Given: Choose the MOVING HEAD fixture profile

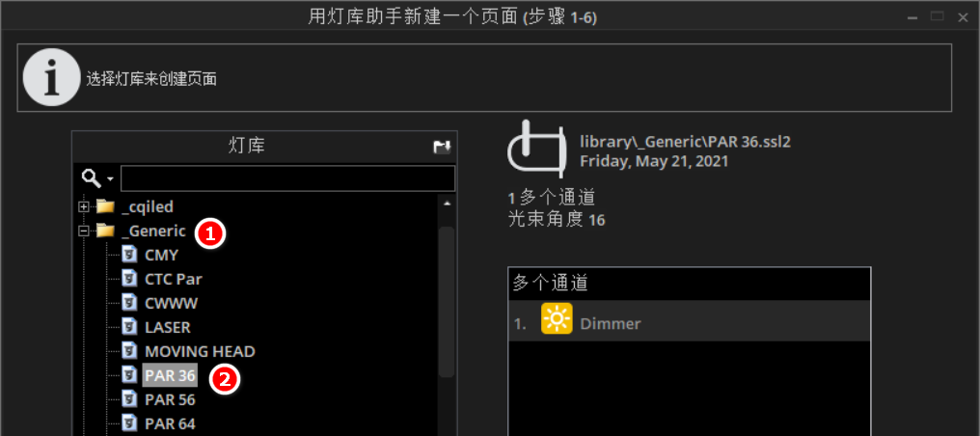Looking at the screenshot, I should click(x=200, y=351).
